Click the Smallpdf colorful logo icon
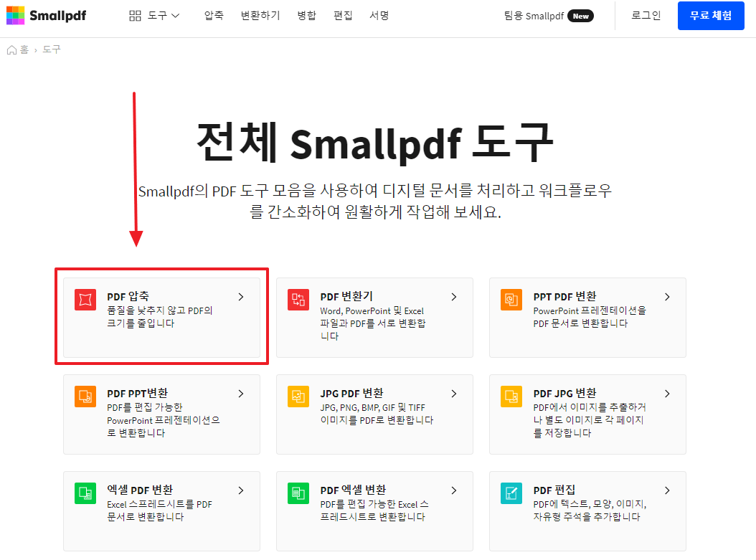Screen dimensions: 756x560 [16, 16]
